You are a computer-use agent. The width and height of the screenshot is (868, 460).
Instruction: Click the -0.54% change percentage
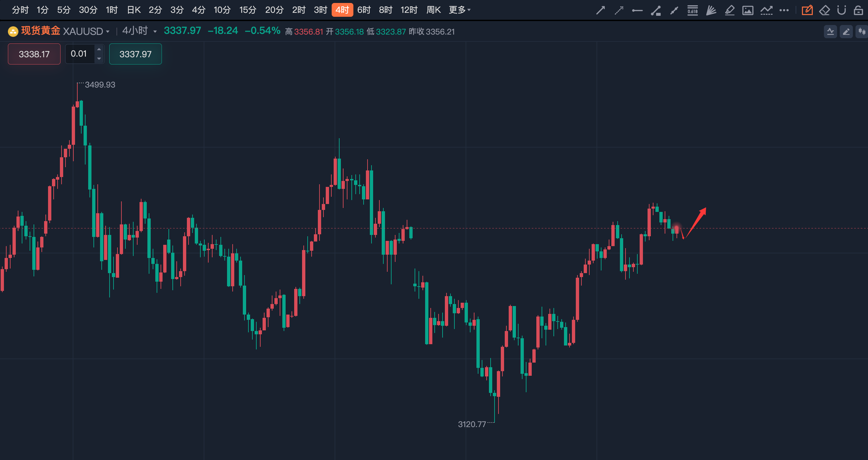point(263,31)
